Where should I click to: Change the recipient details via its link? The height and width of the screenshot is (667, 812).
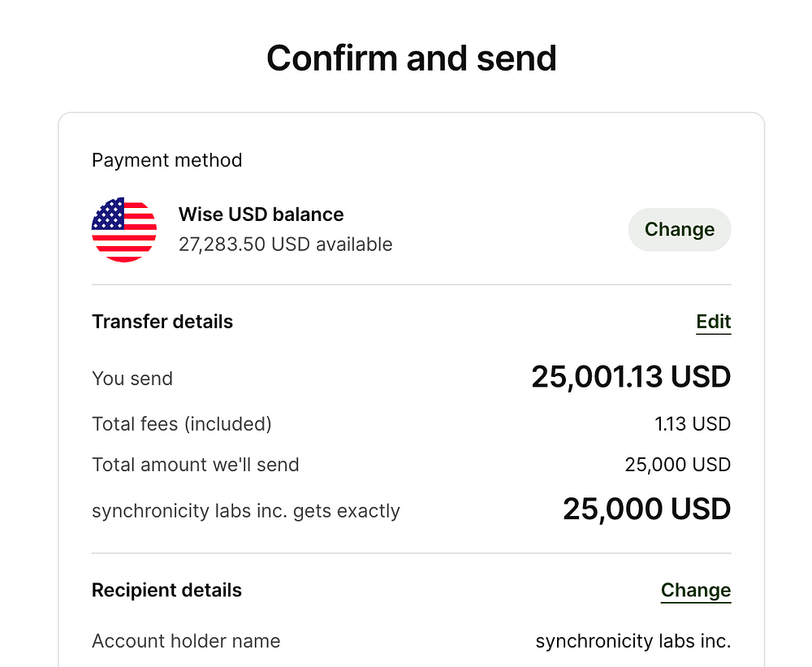695,590
